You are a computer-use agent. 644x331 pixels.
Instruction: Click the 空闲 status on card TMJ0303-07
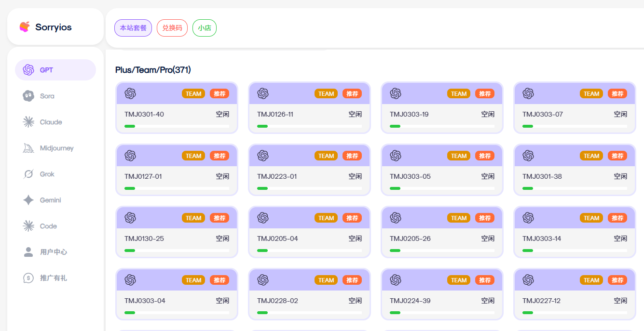(x=620, y=114)
